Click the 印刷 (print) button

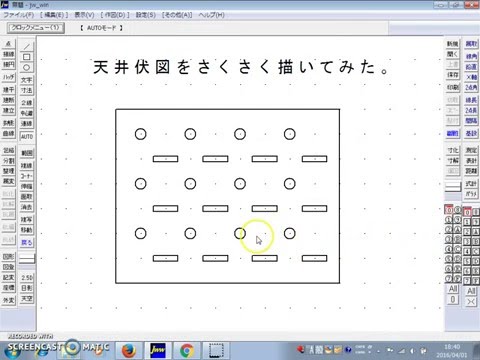[452, 87]
